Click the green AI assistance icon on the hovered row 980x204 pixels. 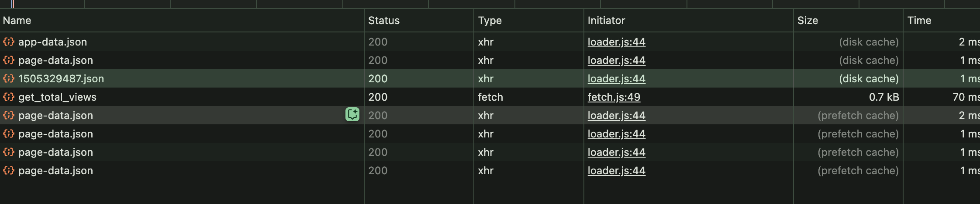pos(352,115)
